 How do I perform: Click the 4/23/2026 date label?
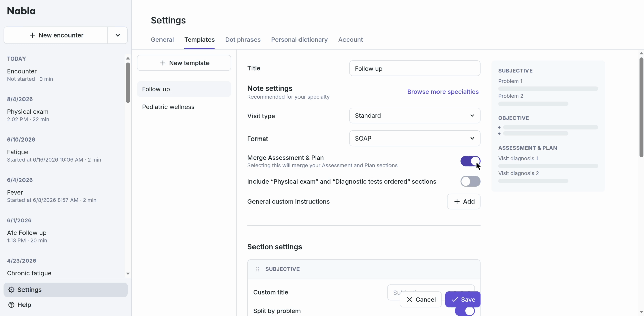coord(21,261)
